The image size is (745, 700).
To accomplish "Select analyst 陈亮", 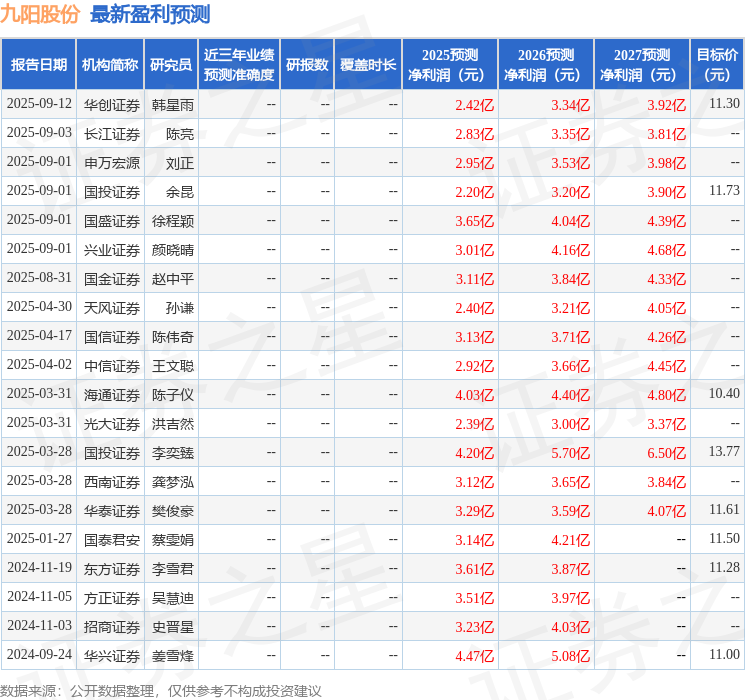I will [180, 134].
